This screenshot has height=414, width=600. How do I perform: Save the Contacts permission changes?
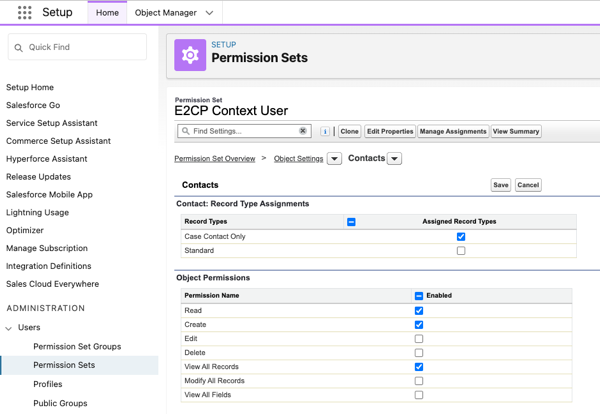coord(501,185)
